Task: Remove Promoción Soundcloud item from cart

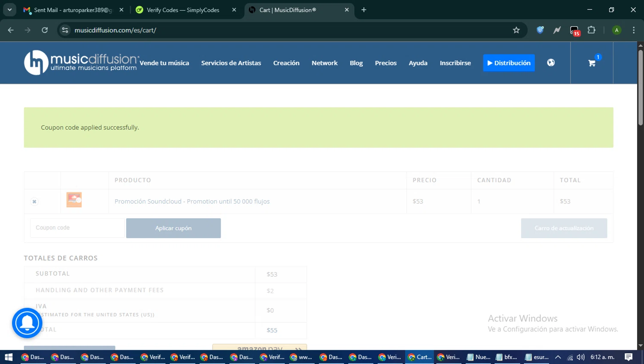Action: 34,202
